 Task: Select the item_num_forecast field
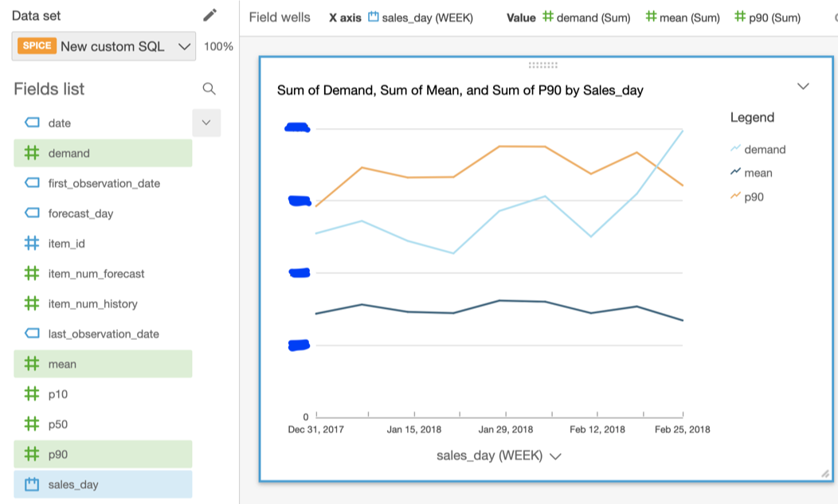pos(103,274)
